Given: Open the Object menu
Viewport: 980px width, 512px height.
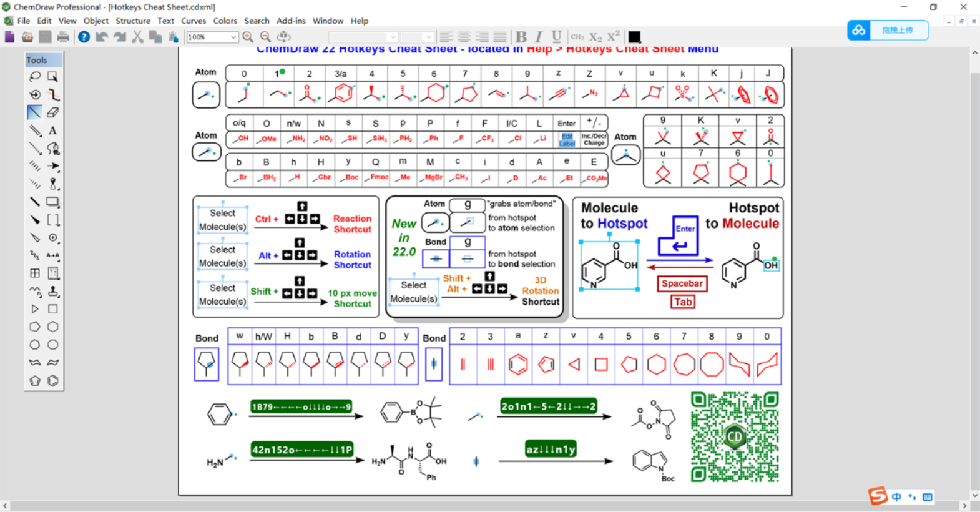Looking at the screenshot, I should [96, 21].
